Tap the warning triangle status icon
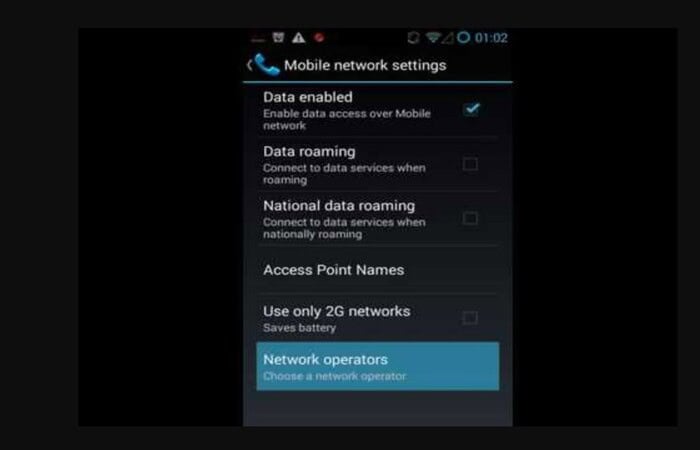This screenshot has height=450, width=700. point(299,38)
